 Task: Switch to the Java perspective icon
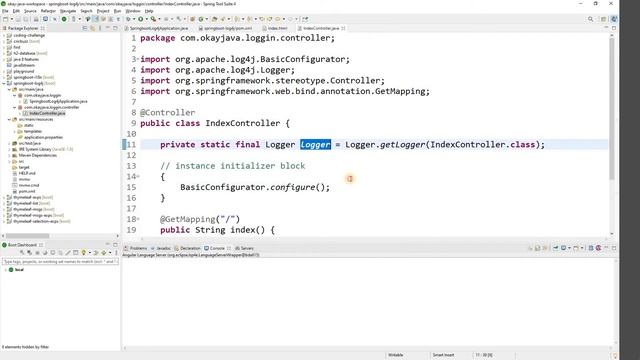[613, 19]
